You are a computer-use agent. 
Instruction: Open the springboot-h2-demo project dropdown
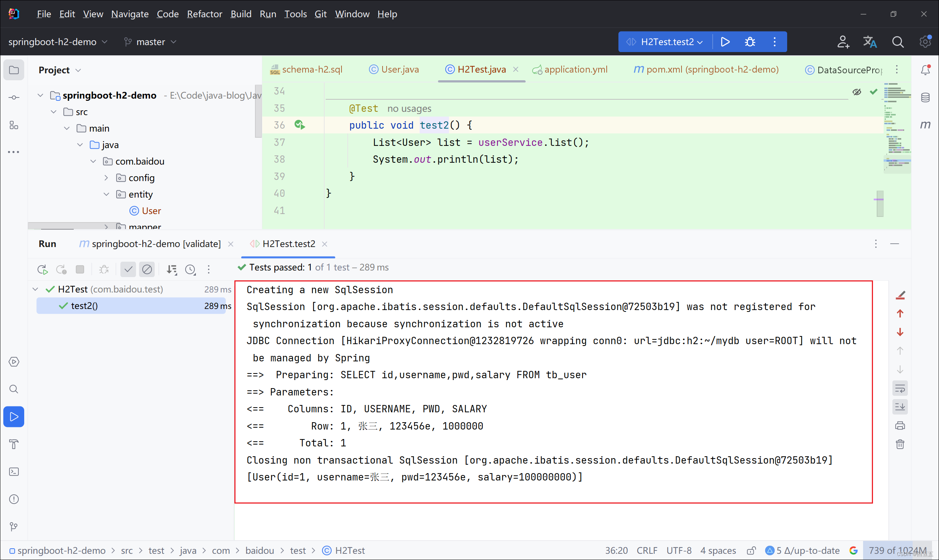pos(58,42)
